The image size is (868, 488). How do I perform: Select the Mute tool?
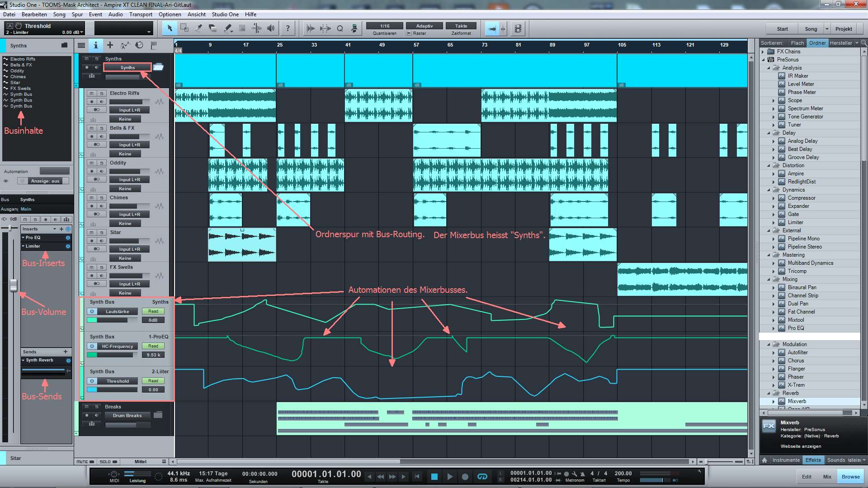[242, 28]
